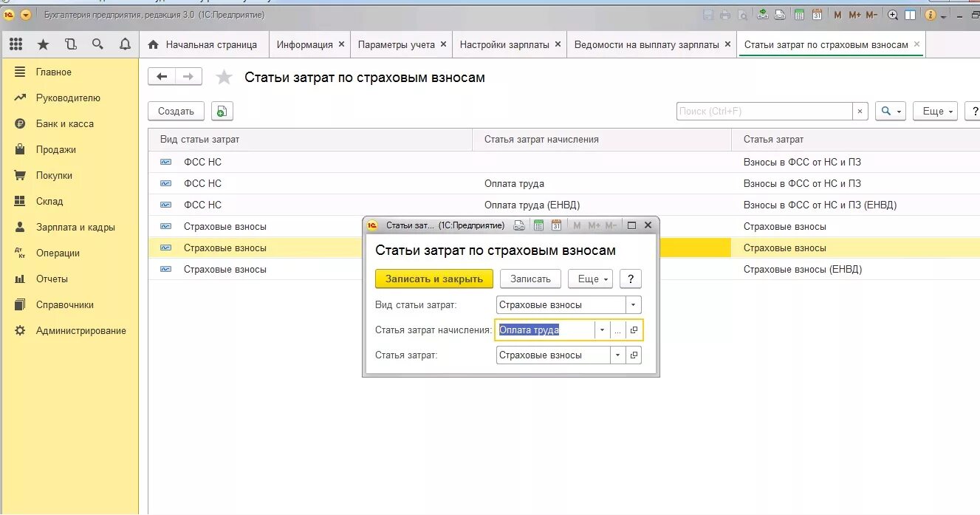Click the search magnifier in top panel
The height and width of the screenshot is (515, 980).
click(97, 44)
